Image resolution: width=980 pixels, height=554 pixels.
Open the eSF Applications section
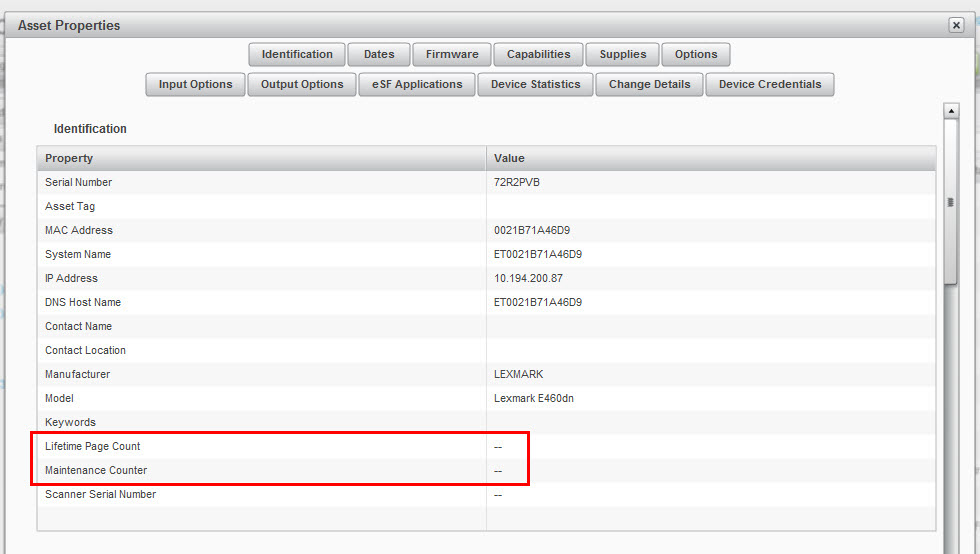pos(417,84)
